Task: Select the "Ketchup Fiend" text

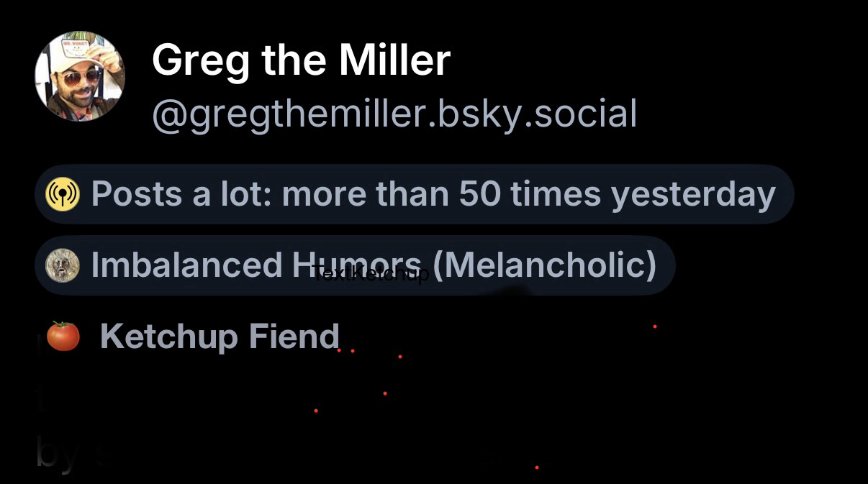Action: tap(220, 336)
